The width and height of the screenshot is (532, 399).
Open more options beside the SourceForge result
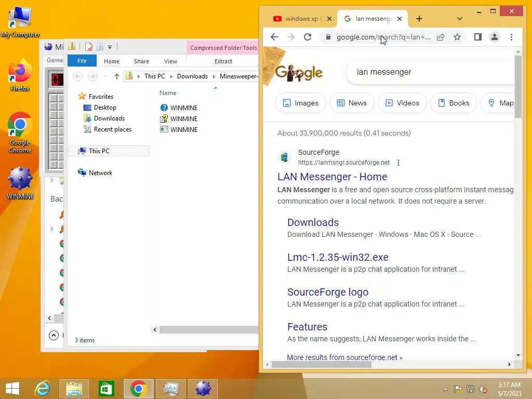398,163
